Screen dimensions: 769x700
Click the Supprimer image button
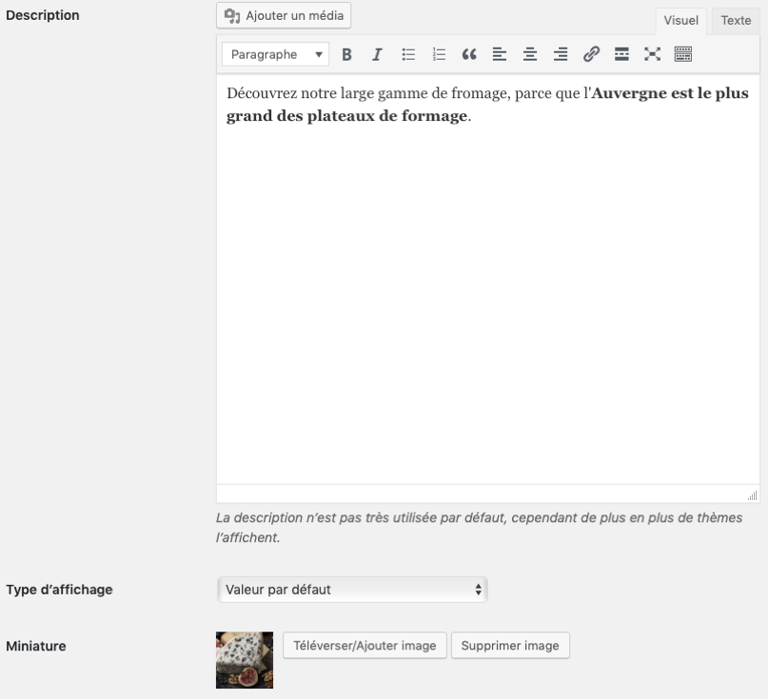[x=510, y=646]
